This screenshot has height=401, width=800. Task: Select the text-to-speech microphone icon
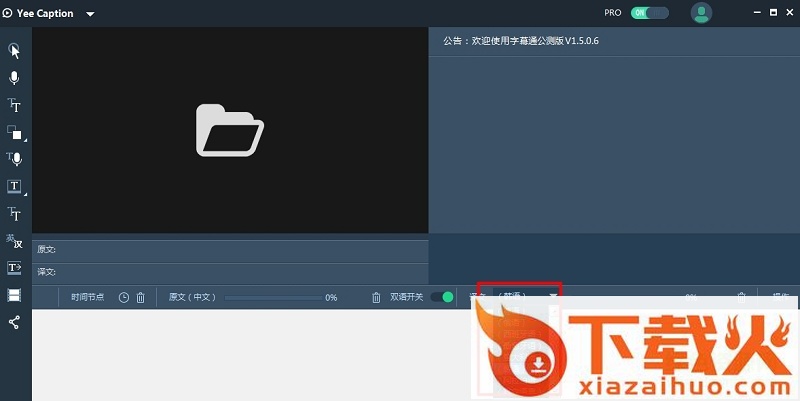pyautogui.click(x=14, y=158)
